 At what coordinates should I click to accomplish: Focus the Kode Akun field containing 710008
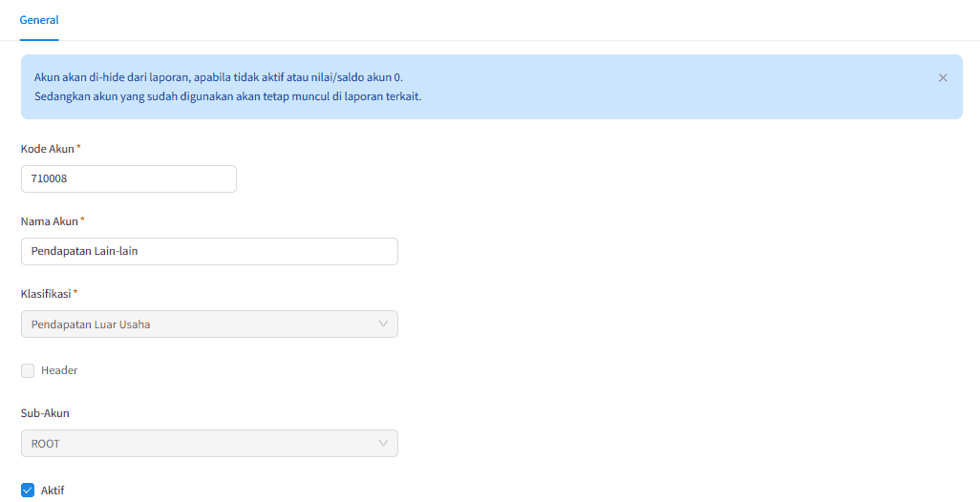point(128,179)
